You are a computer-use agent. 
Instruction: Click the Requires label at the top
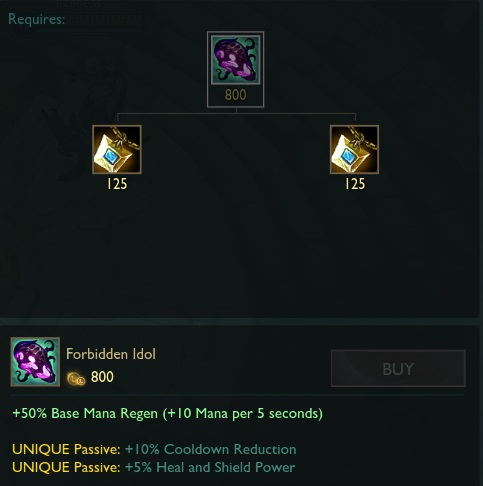[36, 19]
